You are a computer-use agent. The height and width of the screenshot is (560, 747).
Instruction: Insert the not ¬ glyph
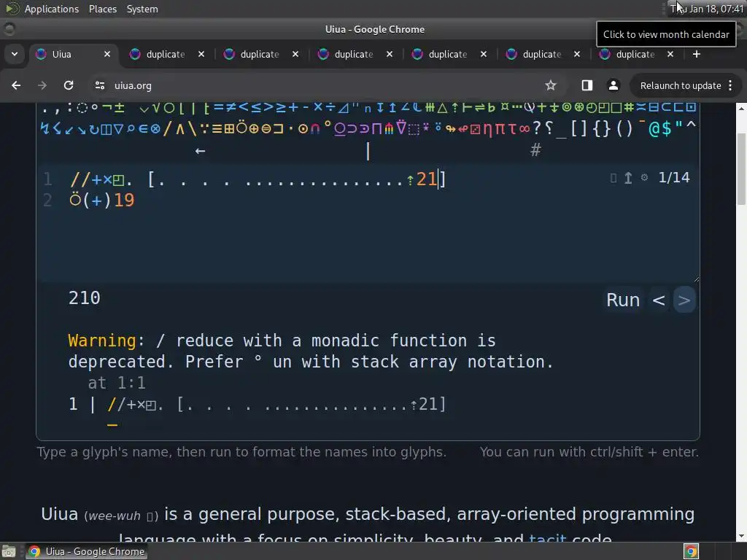click(x=107, y=107)
